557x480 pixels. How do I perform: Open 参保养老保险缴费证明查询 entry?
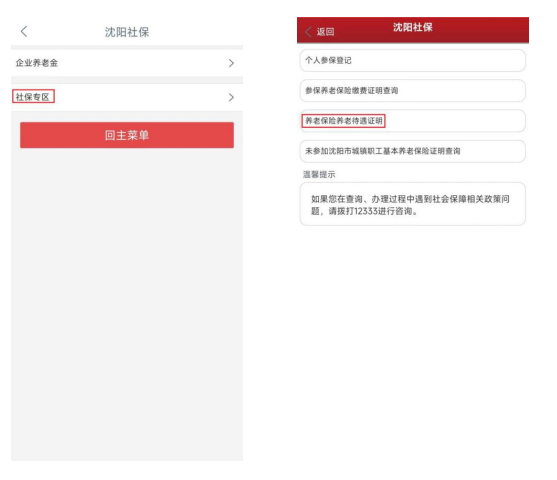(x=412, y=91)
